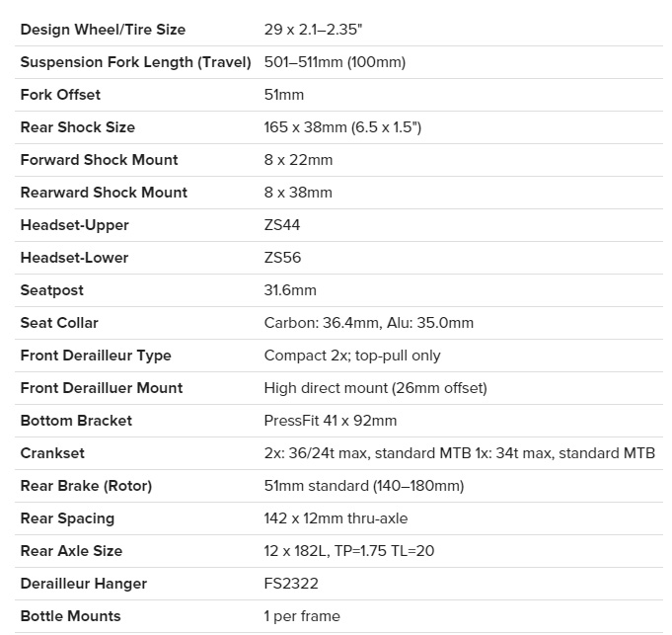Click the 51mm Fork Offset value
Image resolution: width=672 pixels, height=635 pixels.
[284, 95]
